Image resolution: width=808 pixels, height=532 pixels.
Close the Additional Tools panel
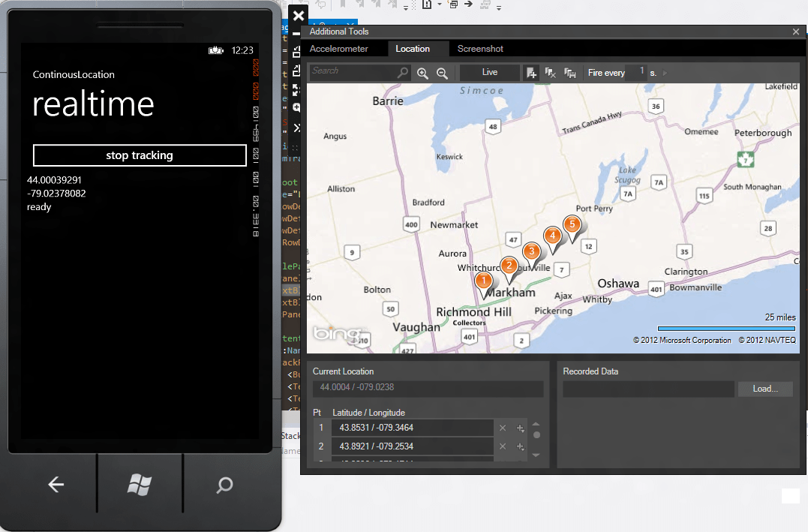pos(796,32)
